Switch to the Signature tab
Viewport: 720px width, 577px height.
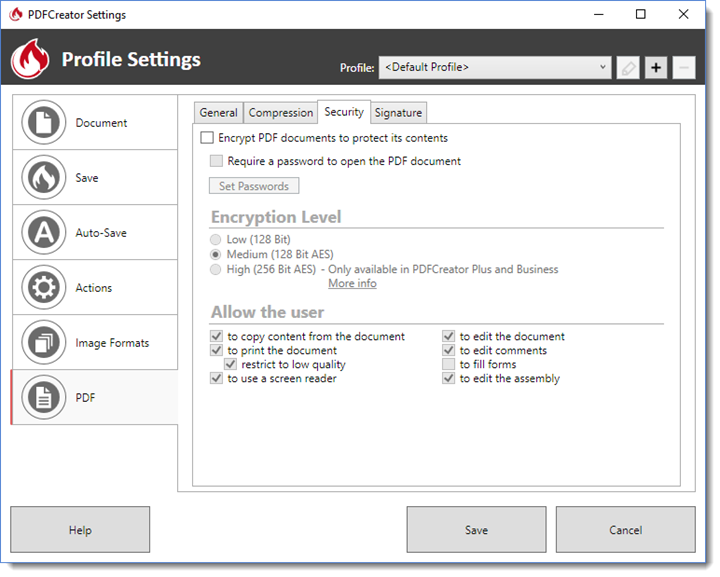[398, 112]
